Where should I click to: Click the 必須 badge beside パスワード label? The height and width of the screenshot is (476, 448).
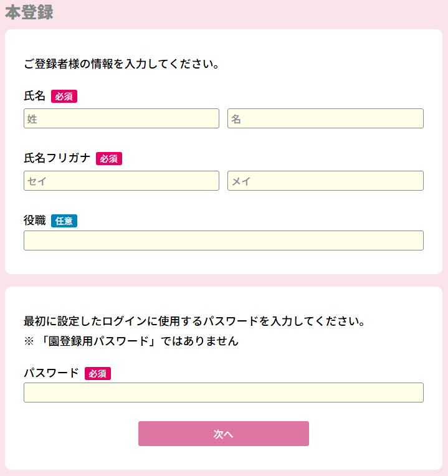click(x=98, y=374)
